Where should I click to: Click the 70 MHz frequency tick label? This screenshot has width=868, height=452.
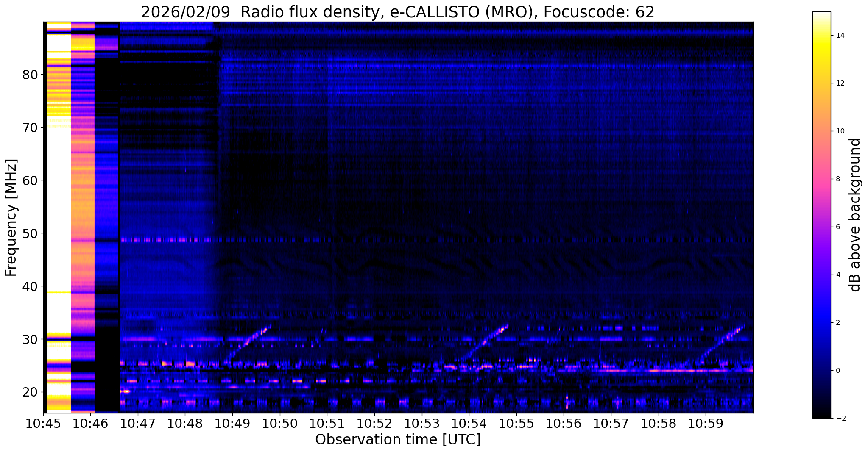tap(30, 128)
